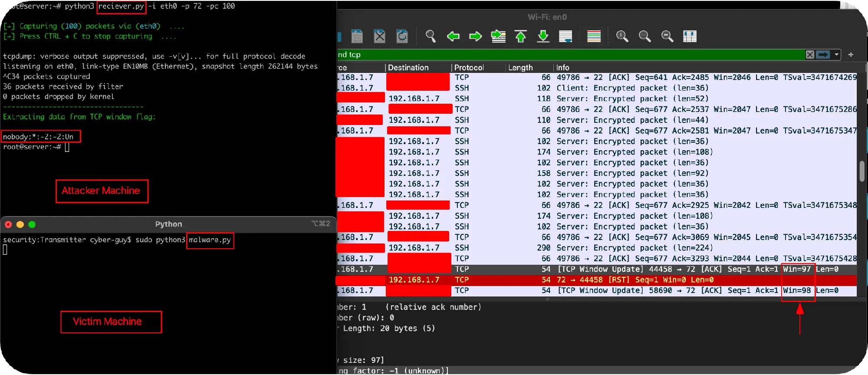Viewport: 868px width, 375px height.
Task: Click the resize columns toolbar icon
Action: pyautogui.click(x=690, y=36)
